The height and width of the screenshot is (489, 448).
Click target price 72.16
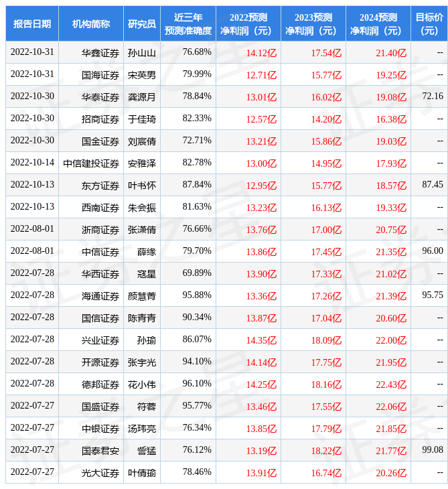[x=433, y=96]
